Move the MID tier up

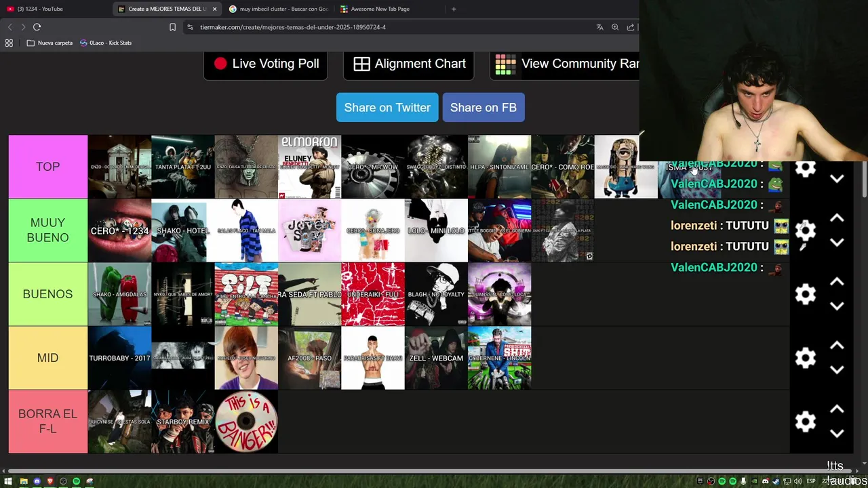837,346
